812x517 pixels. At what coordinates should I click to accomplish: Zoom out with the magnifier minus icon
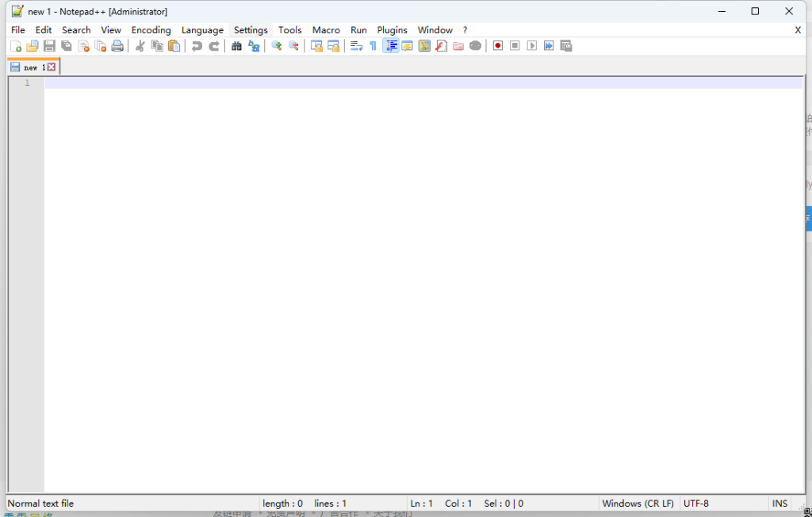click(x=293, y=46)
